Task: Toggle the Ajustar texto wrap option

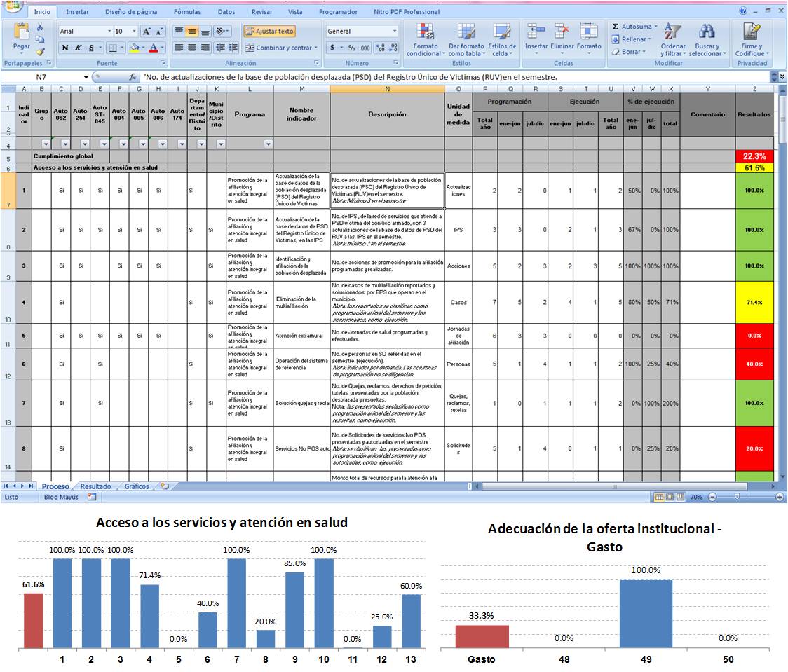Action: click(x=270, y=32)
